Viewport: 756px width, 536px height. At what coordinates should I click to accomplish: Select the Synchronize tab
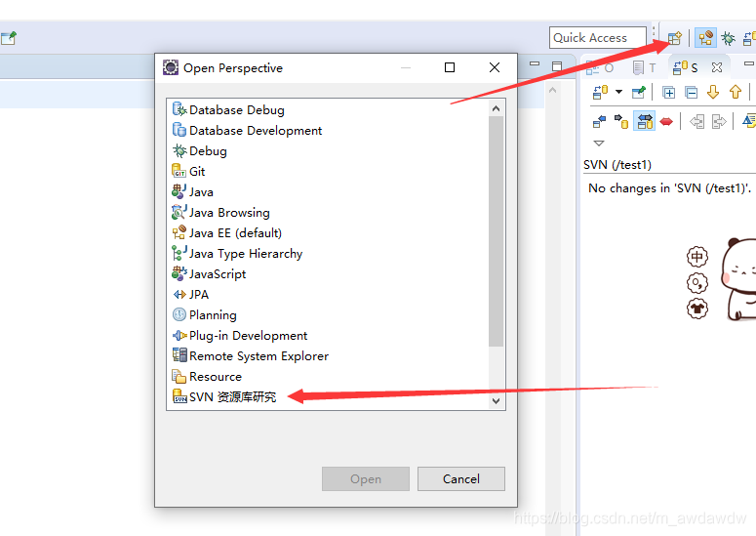[685, 68]
